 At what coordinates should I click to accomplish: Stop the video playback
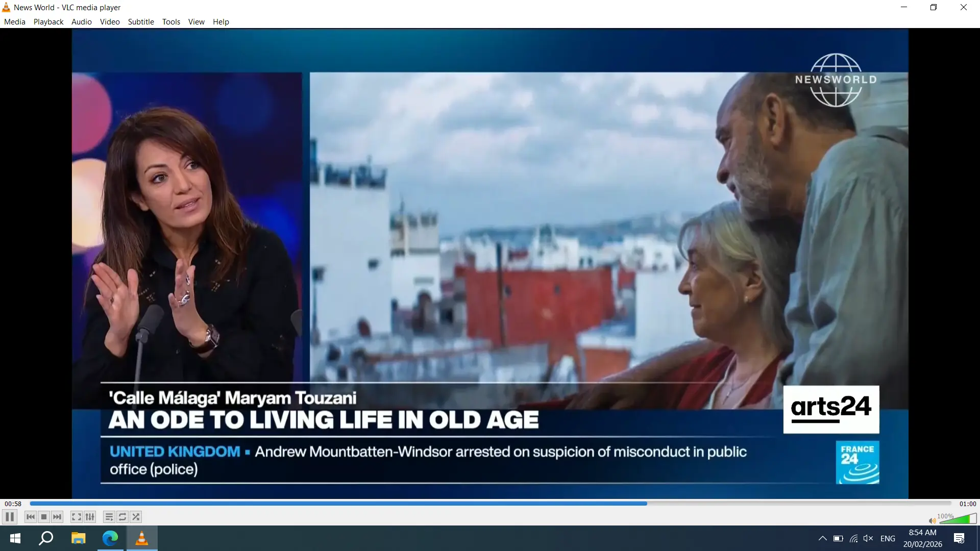(44, 517)
